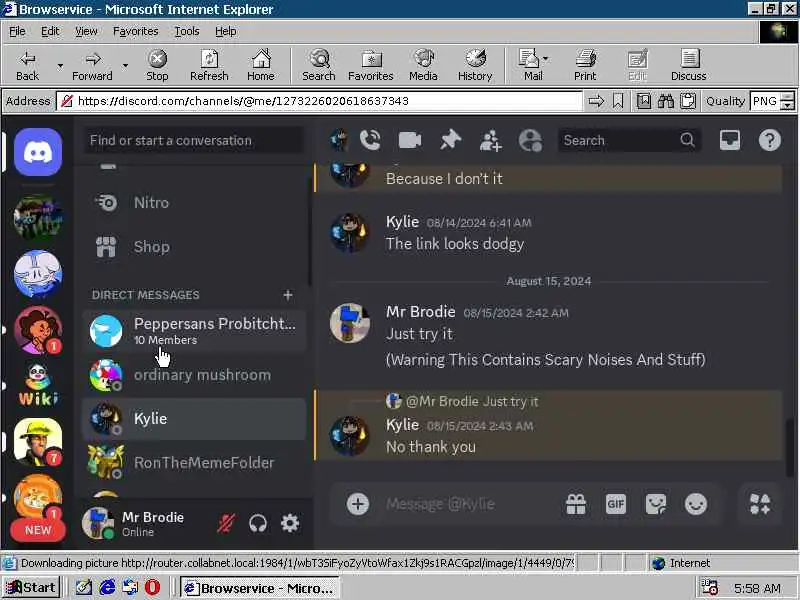Click the address bar URL field

(x=319, y=101)
